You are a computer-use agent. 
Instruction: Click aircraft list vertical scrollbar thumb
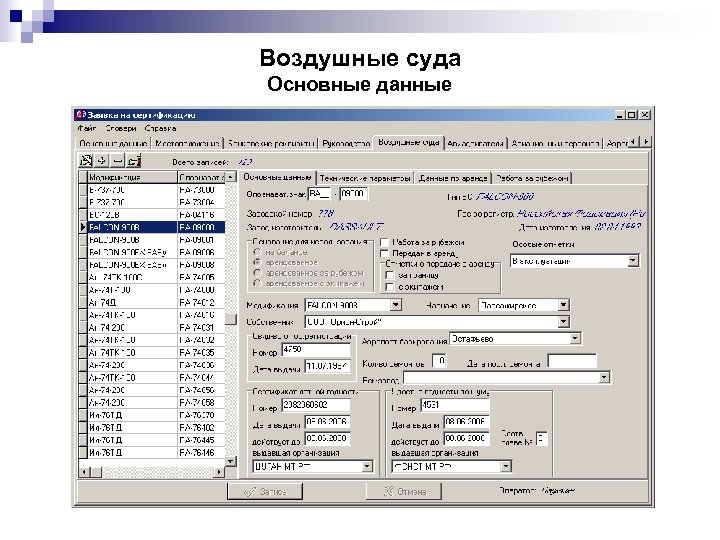(x=231, y=319)
